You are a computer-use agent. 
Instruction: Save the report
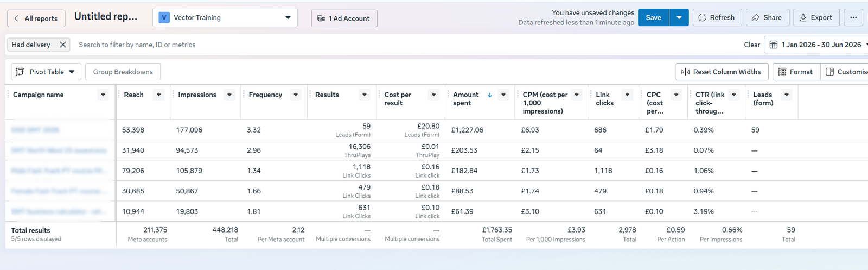(653, 17)
